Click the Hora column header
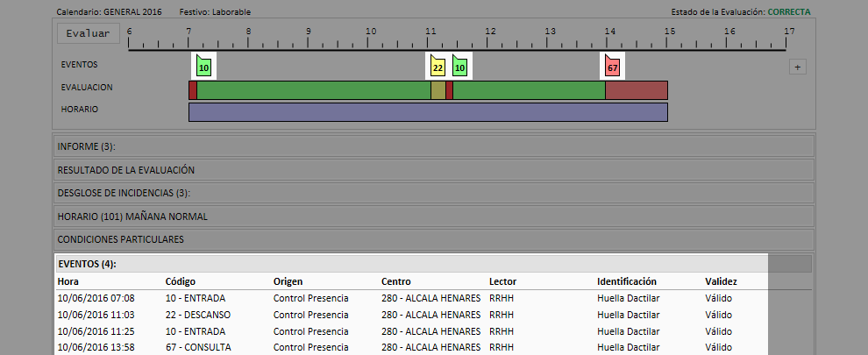This screenshot has width=868, height=355. click(x=68, y=282)
